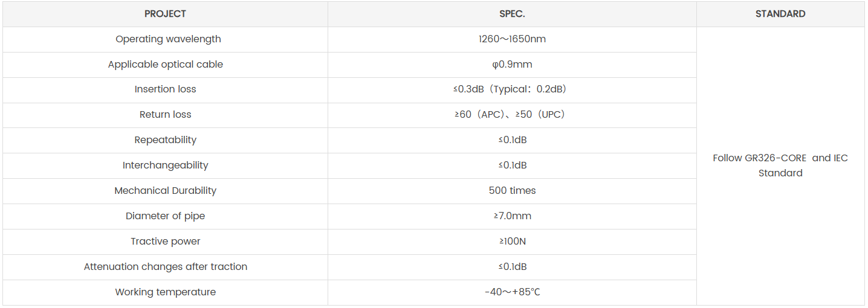Click the STANDARD column header

tap(780, 14)
